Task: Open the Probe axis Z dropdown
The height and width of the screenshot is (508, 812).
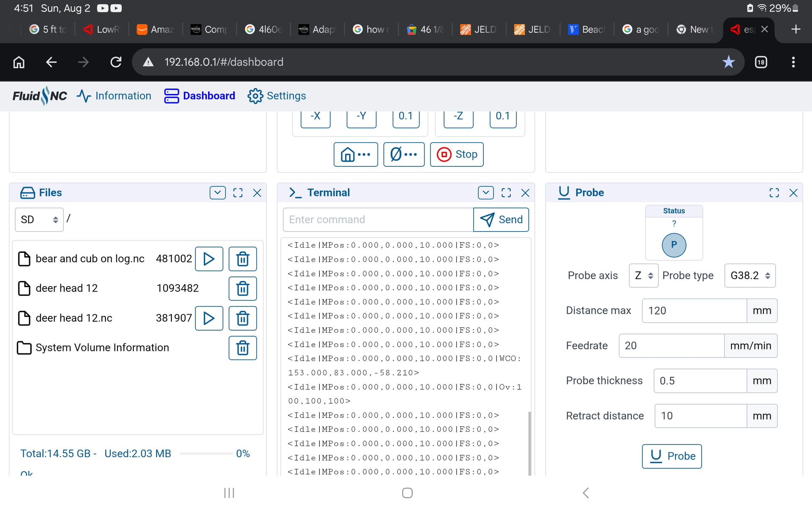Action: tap(644, 276)
